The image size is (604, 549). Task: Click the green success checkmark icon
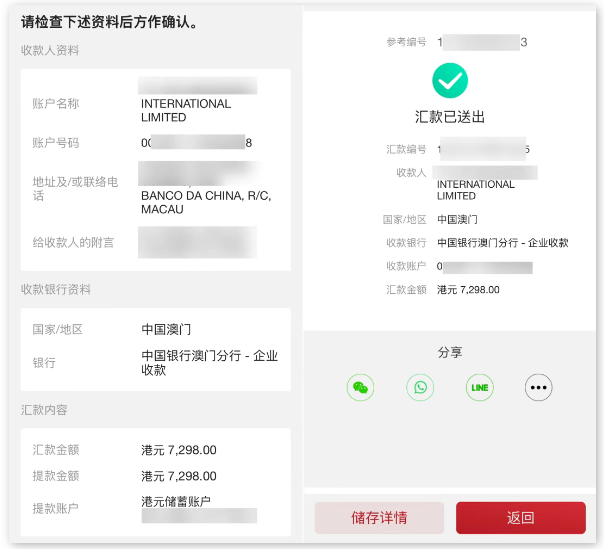tap(450, 80)
